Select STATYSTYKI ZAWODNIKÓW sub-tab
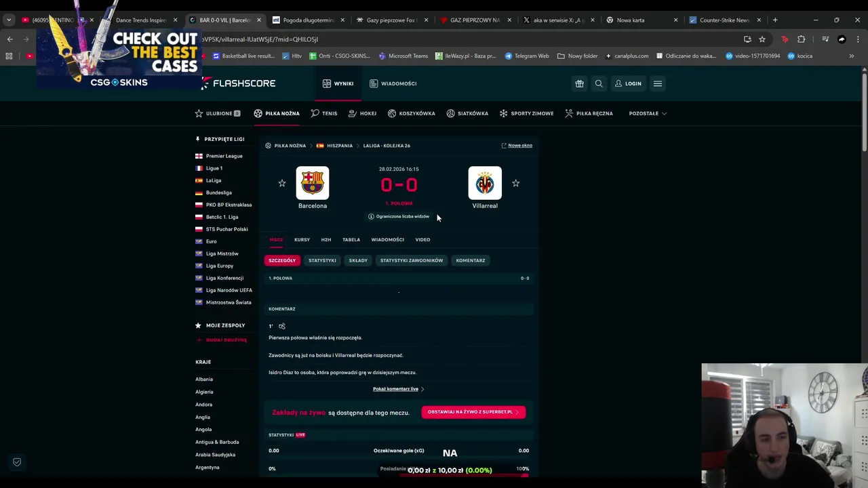Viewport: 868px width, 488px height. point(412,260)
